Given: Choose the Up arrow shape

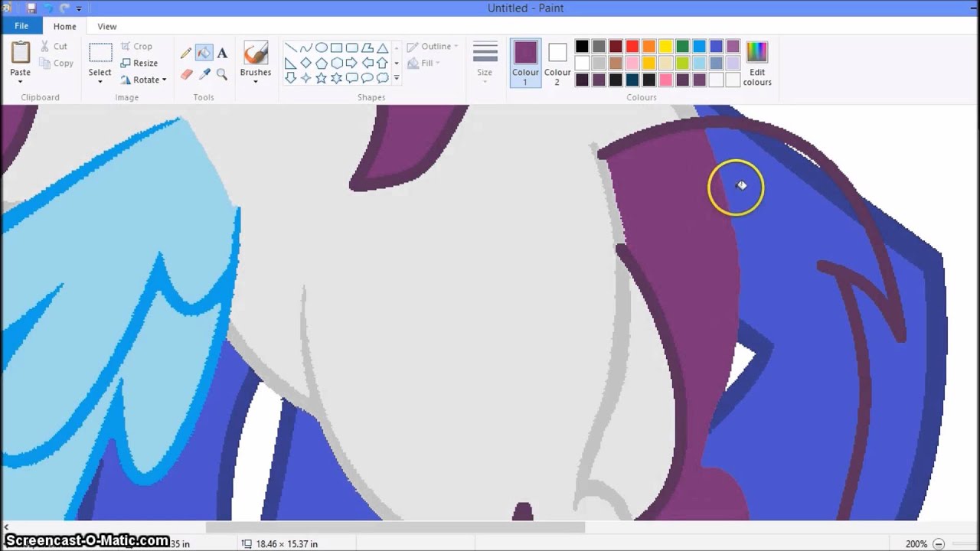Looking at the screenshot, I should click(x=383, y=63).
